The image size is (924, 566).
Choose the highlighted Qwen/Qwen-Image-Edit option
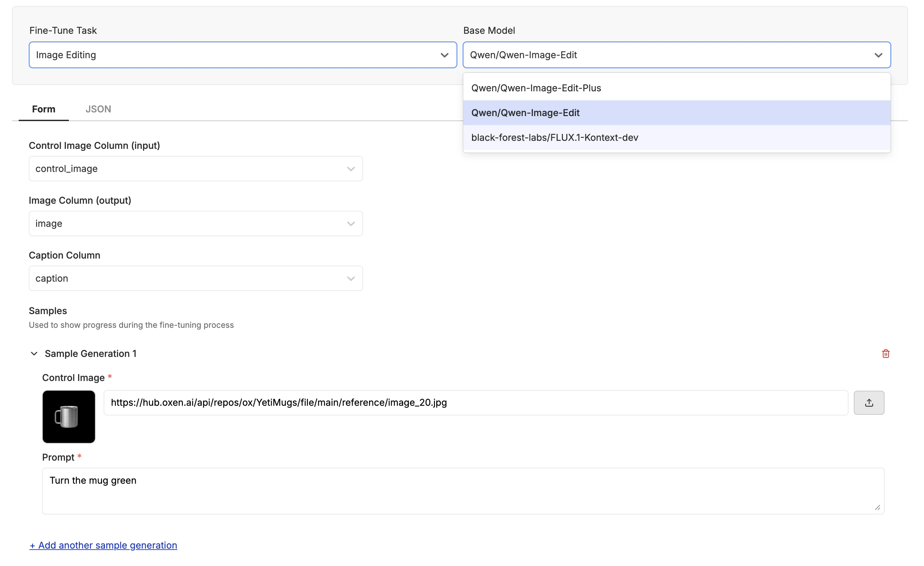(x=525, y=113)
